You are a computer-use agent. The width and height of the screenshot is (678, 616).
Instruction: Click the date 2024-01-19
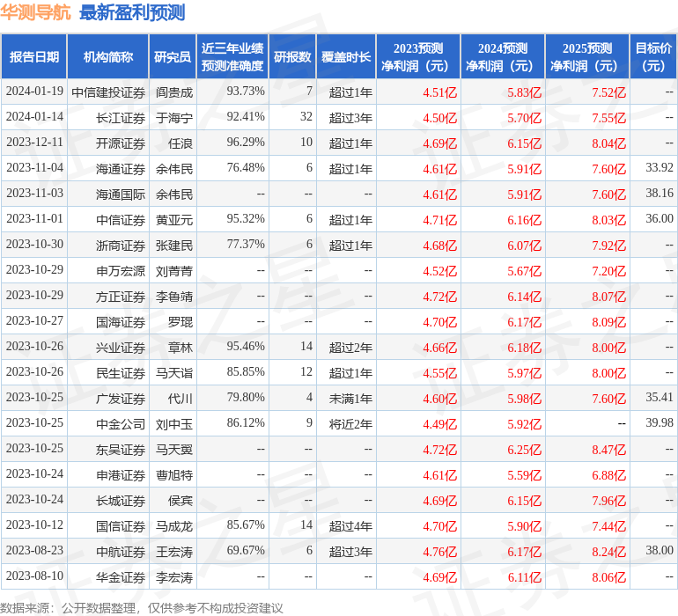[34, 92]
